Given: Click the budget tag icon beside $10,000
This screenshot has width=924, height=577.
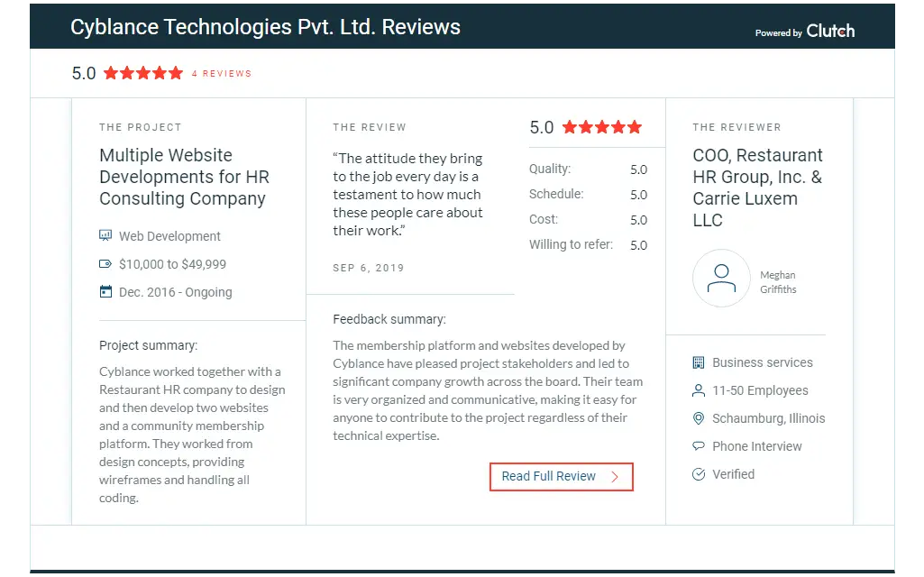Looking at the screenshot, I should pos(105,264).
